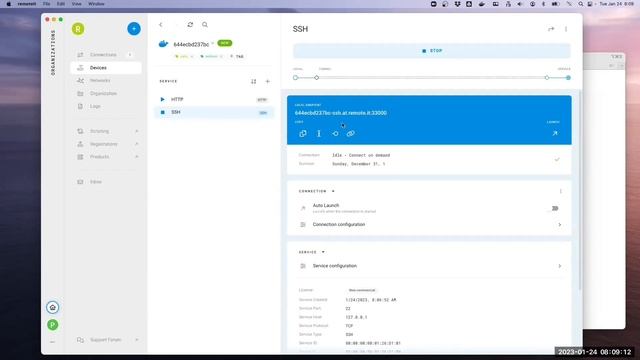Screen dimensions: 640x360
Task: Click the Spotlight search icon in the menu bar
Action: click(580, 4)
